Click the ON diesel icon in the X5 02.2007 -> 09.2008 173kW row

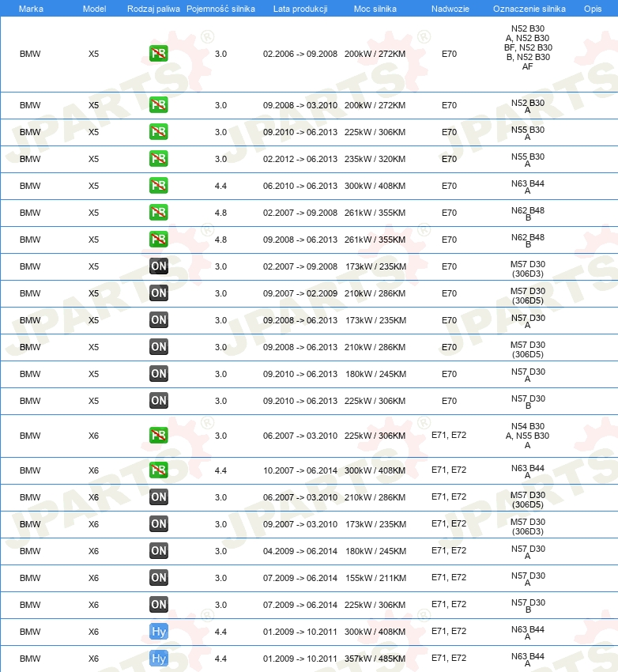point(159,266)
